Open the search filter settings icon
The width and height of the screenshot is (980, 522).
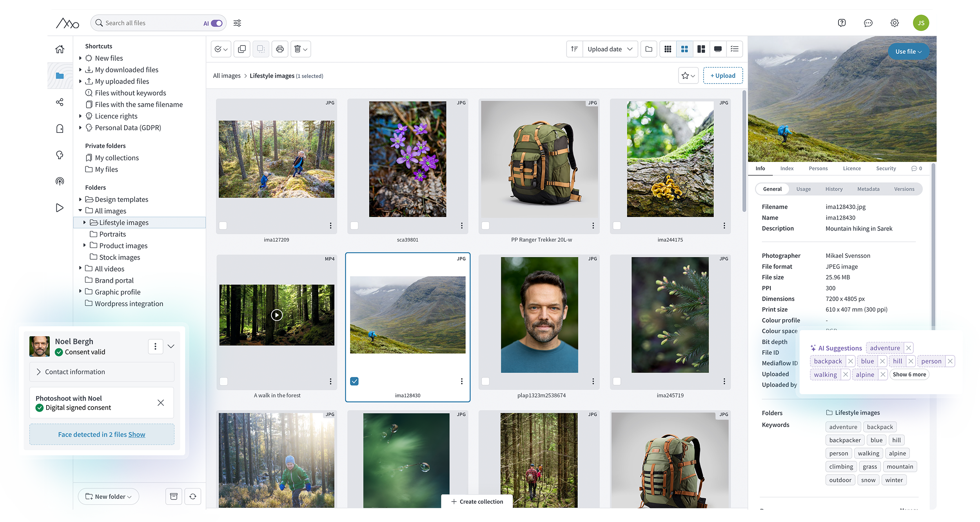(x=237, y=23)
